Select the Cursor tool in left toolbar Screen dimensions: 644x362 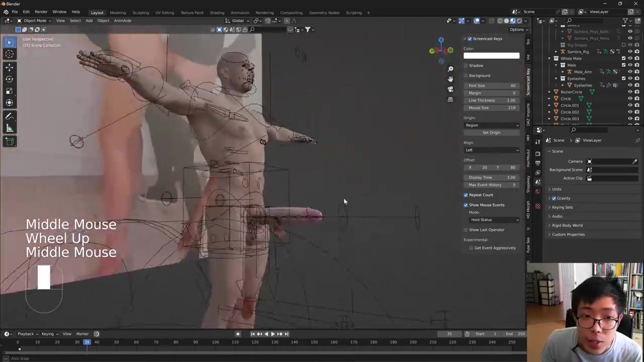pos(10,54)
